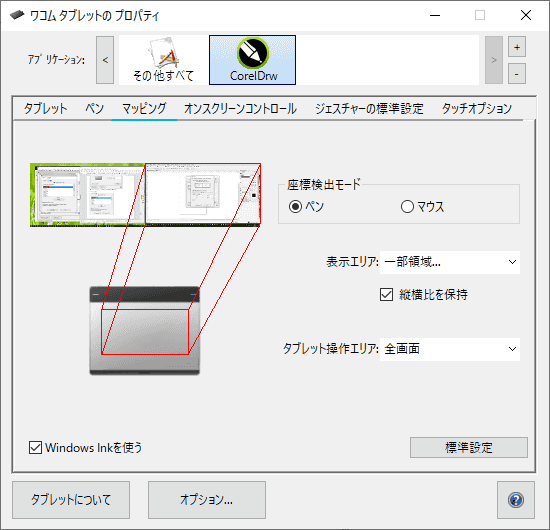Open the オプション... button
The width and height of the screenshot is (550, 530).
tap(207, 500)
